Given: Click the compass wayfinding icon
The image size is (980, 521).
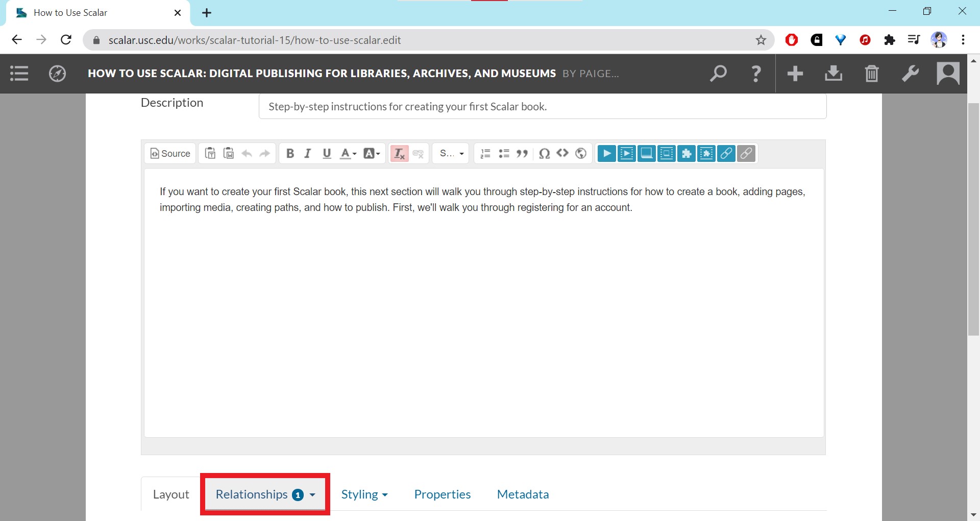Looking at the screenshot, I should [x=57, y=74].
